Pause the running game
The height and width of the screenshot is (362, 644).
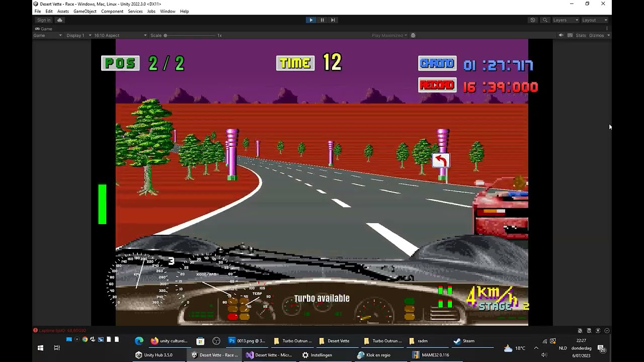[322, 20]
